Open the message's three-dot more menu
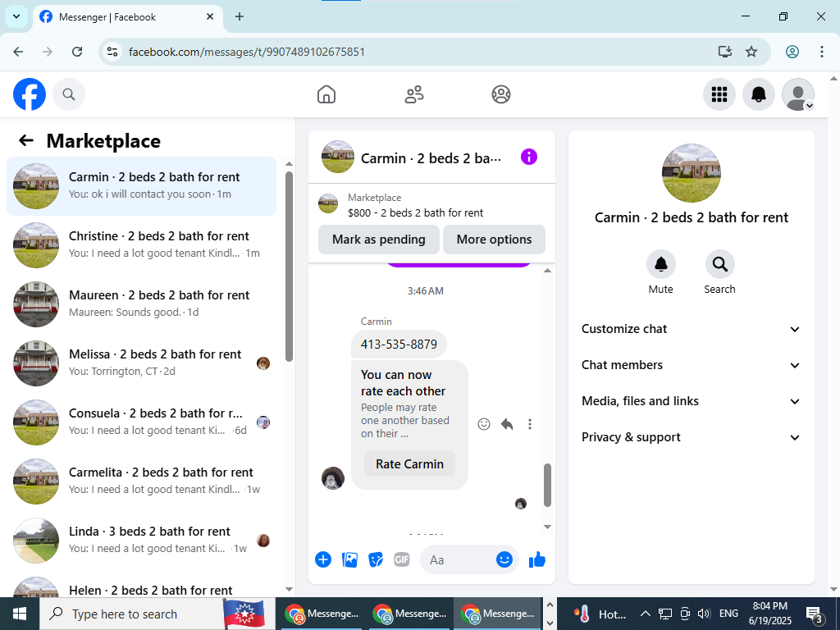 tap(529, 424)
